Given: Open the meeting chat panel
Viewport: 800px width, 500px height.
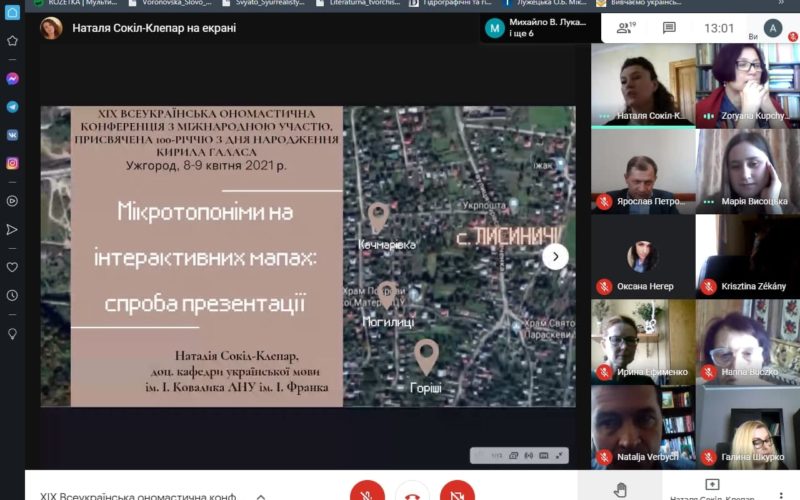Looking at the screenshot, I should click(669, 28).
